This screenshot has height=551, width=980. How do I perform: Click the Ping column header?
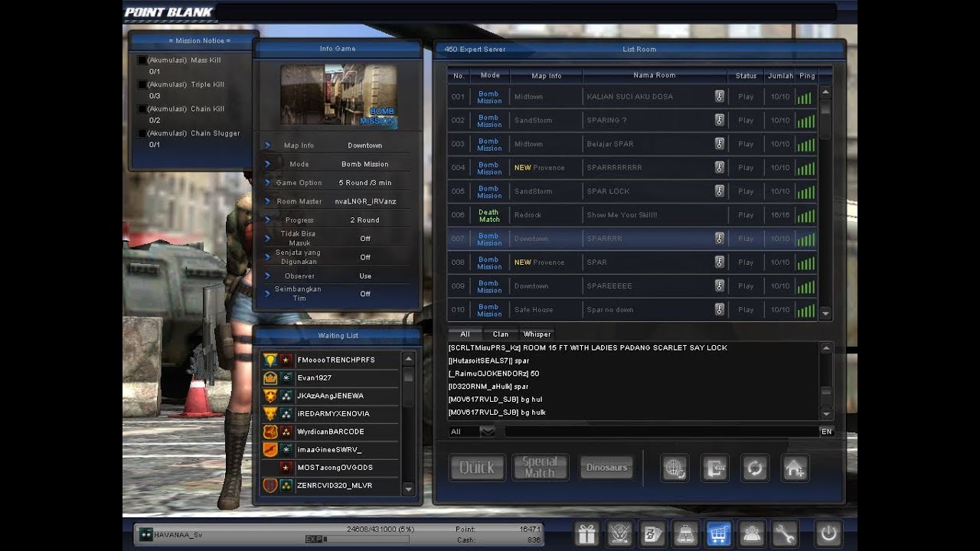tap(806, 76)
